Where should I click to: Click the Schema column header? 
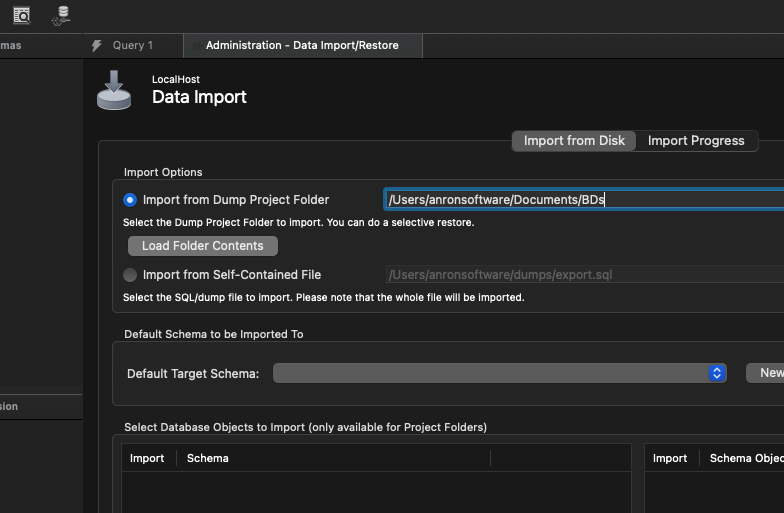pyautogui.click(x=208, y=458)
